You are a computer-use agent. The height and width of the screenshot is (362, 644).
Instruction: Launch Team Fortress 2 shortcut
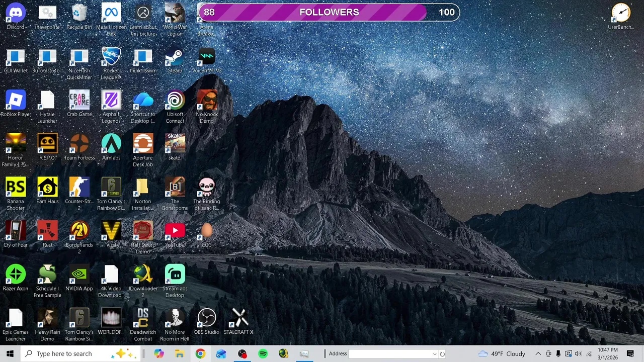click(79, 150)
